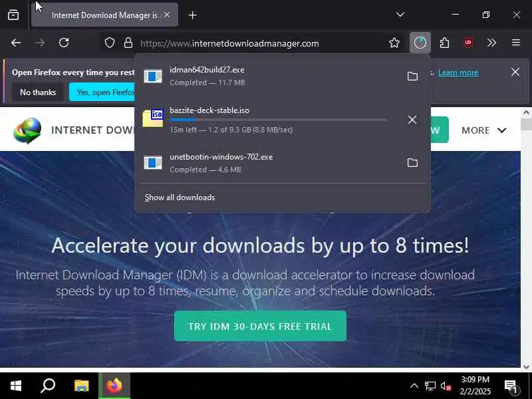
Task: Click Firefox icon in taskbar
Action: [x=114, y=386]
